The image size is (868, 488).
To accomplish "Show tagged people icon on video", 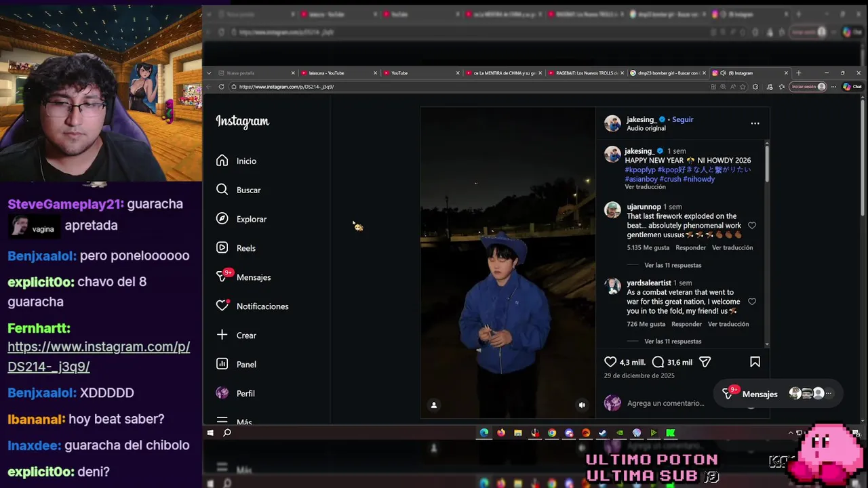I will coord(434,405).
